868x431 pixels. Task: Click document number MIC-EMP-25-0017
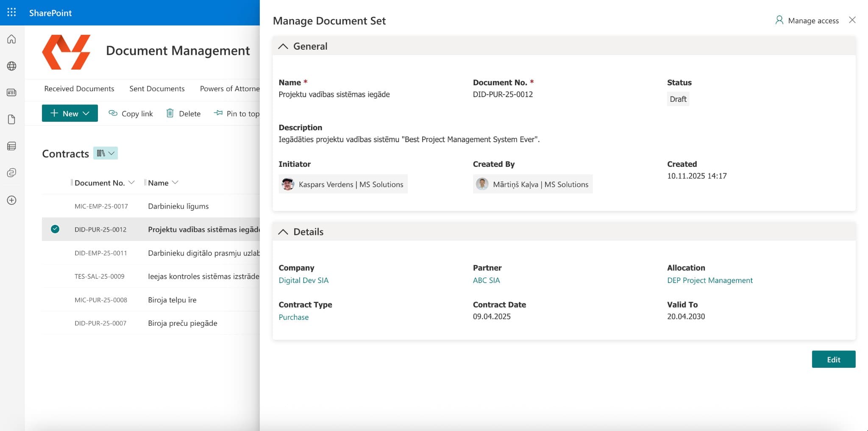coord(101,206)
